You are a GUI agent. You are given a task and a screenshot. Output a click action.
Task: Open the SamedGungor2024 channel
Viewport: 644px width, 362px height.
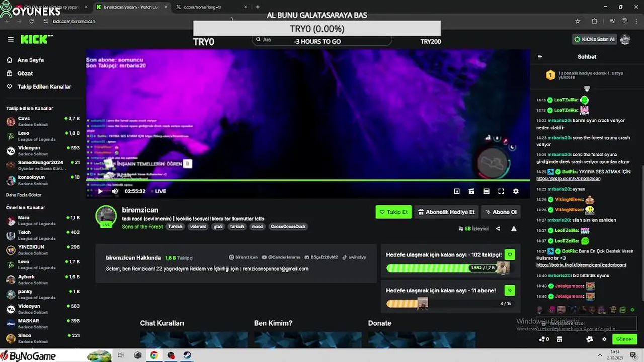[43, 165]
